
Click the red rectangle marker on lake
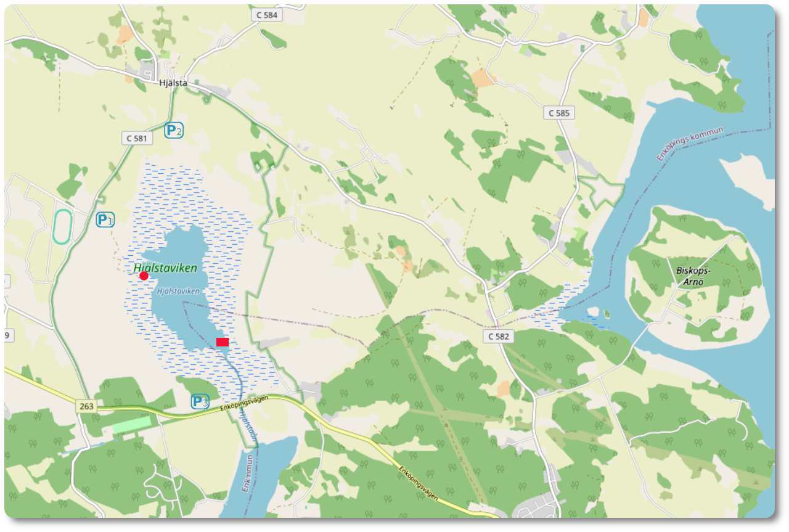click(x=223, y=342)
